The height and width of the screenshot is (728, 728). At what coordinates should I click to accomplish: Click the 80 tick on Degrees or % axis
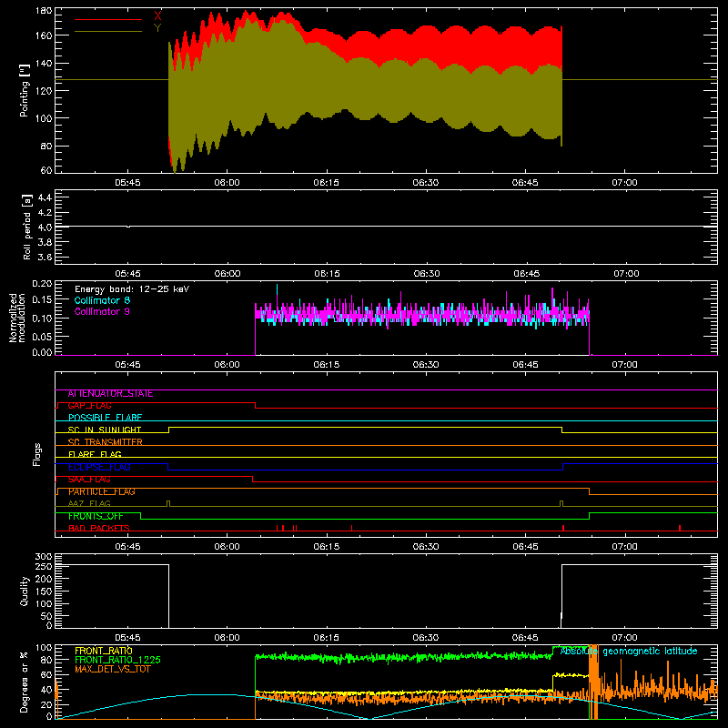(46, 660)
